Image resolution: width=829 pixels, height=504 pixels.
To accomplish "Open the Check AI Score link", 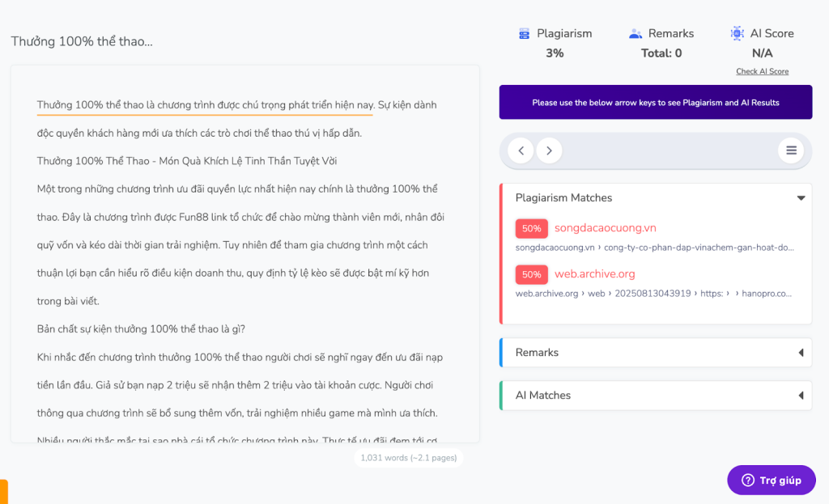I will point(762,72).
